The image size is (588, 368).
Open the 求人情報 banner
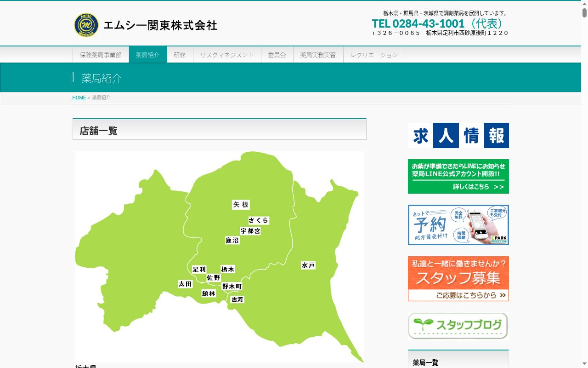pos(458,135)
